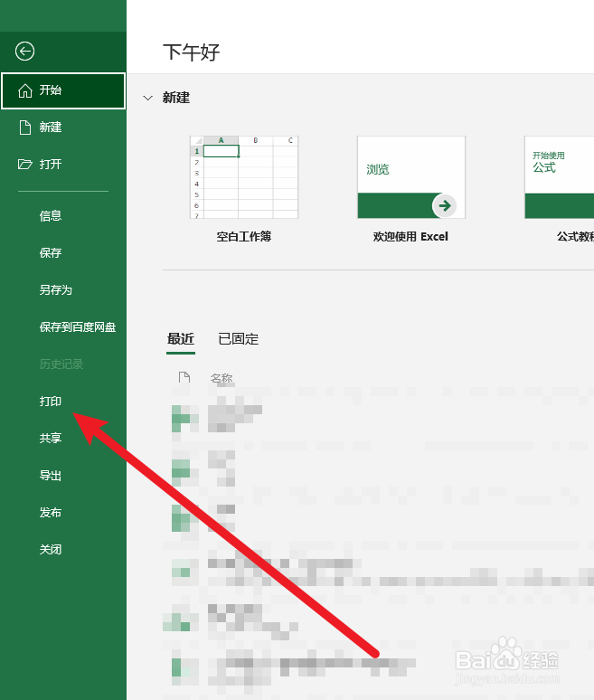Click the arrow icon on the 浏览 template
This screenshot has height=700, width=594.
pos(444,205)
